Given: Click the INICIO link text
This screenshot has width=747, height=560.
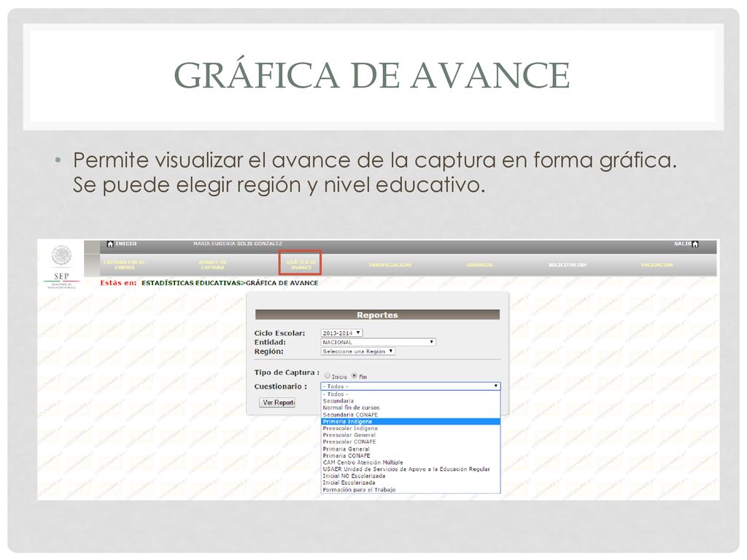Looking at the screenshot, I should pos(125,244).
